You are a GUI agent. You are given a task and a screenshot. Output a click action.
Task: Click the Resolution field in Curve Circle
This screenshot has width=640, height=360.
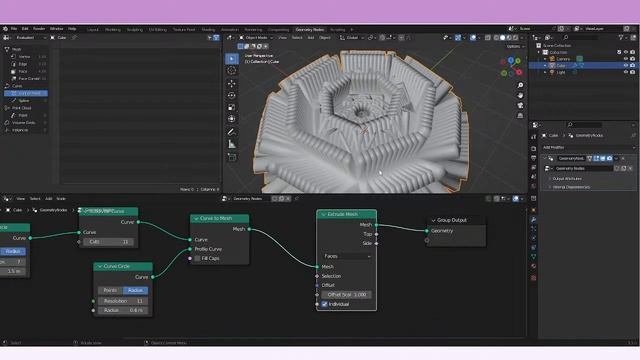click(x=123, y=301)
